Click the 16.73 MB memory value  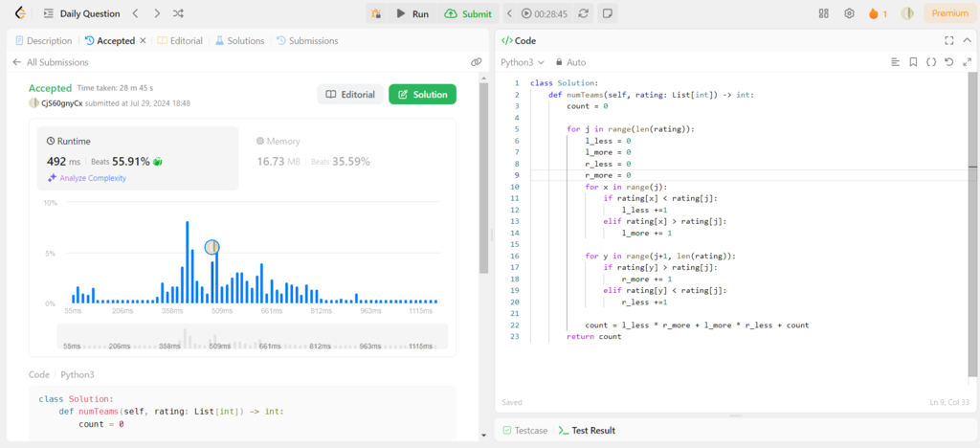click(278, 162)
